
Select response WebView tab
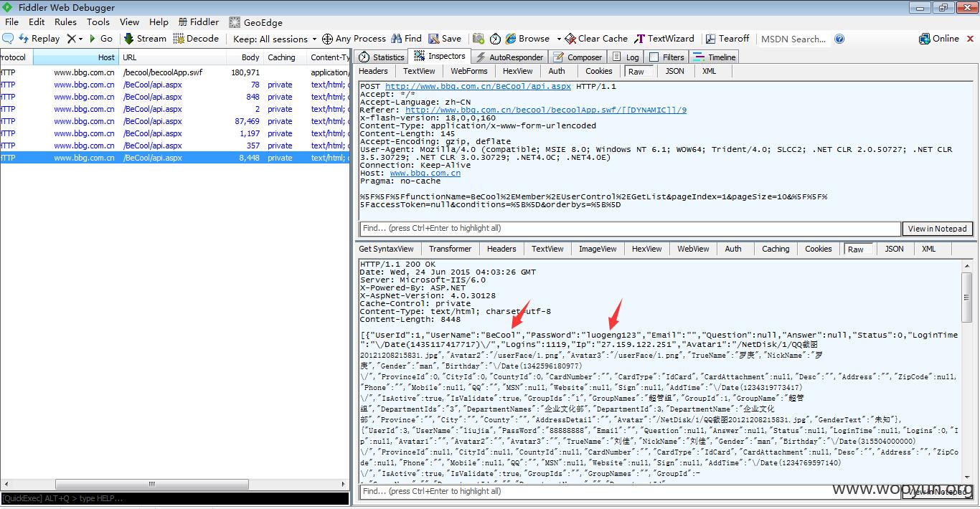(x=693, y=249)
